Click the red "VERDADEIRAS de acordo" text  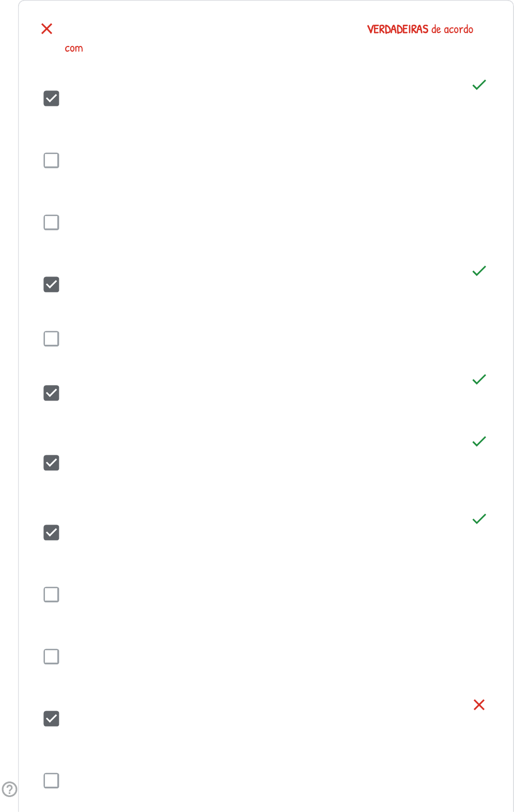[420, 29]
